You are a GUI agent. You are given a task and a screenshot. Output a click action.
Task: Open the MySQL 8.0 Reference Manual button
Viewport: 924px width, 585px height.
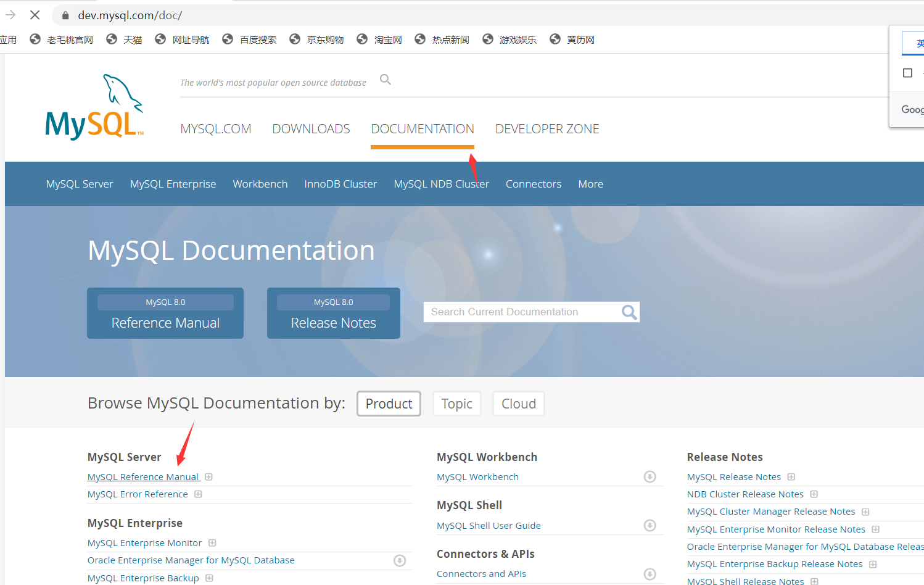[x=165, y=313]
